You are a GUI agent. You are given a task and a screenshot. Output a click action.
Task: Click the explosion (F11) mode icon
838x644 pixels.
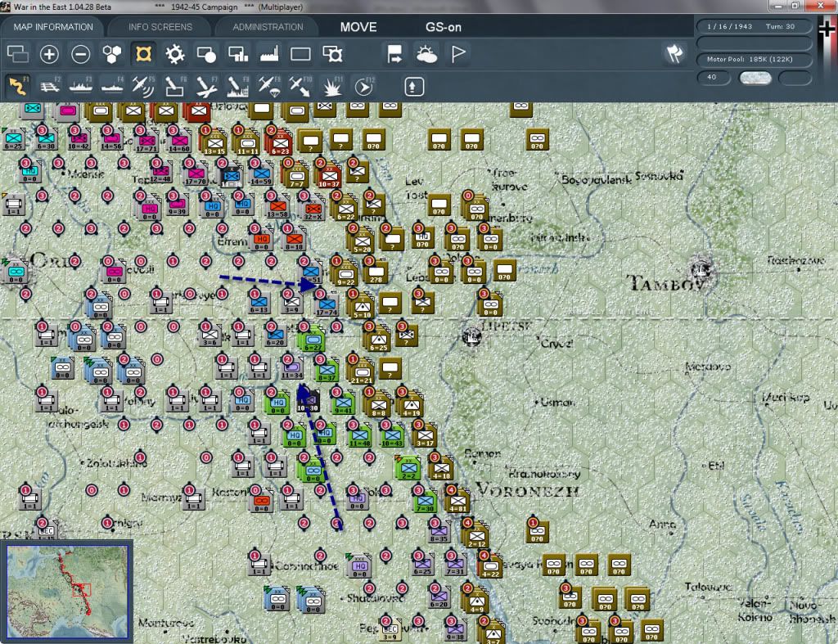click(332, 86)
